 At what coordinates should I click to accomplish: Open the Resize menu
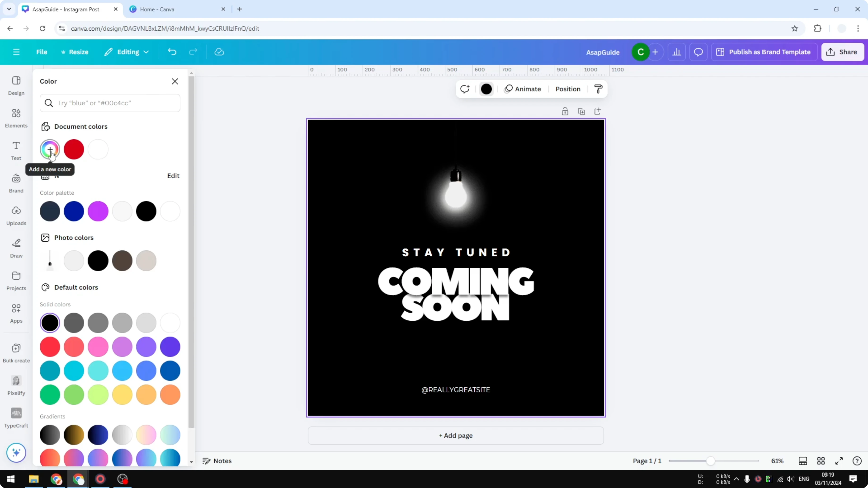tap(75, 52)
